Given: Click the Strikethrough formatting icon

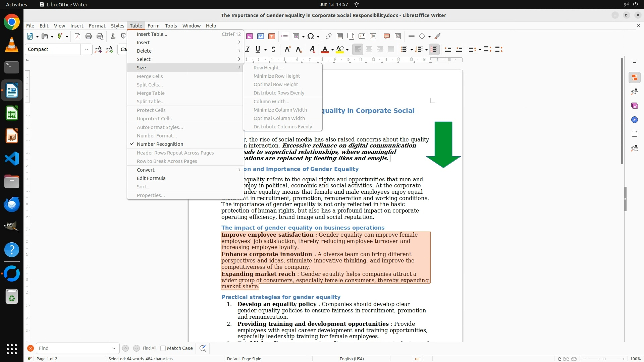Looking at the screenshot, I should 273,49.
